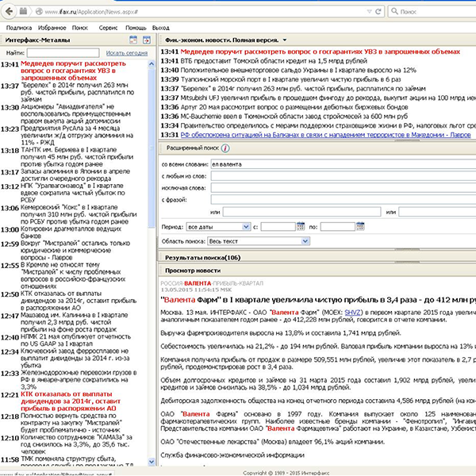Image resolution: width=476 pixels, height=476 pixels.
Task: Click the magnifier icon in browser search box
Action: pos(394,11)
